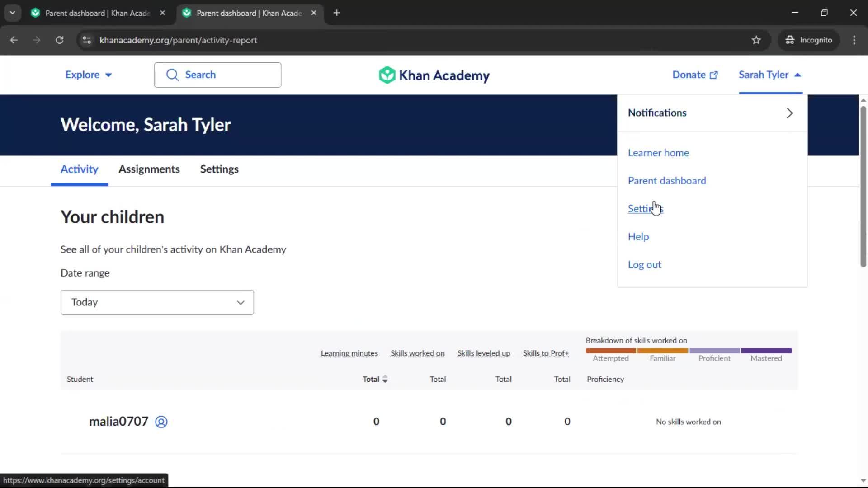Screen dimensions: 868x488
Task: Open Chrome three-dot menu
Action: (x=854, y=40)
